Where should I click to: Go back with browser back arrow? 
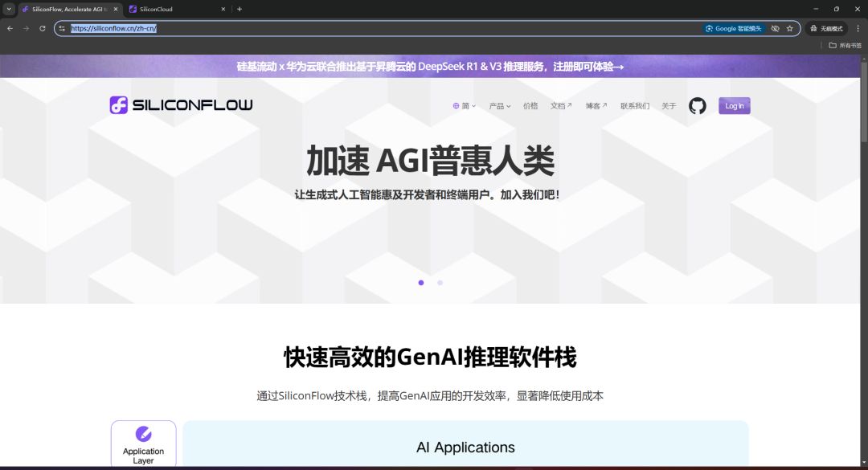pos(10,28)
